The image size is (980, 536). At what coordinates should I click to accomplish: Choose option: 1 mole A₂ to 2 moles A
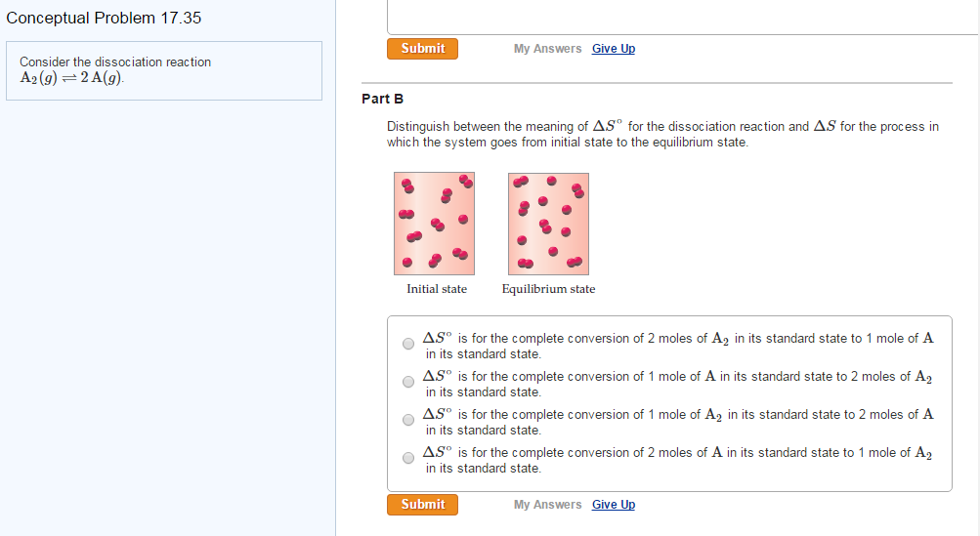[x=408, y=420]
